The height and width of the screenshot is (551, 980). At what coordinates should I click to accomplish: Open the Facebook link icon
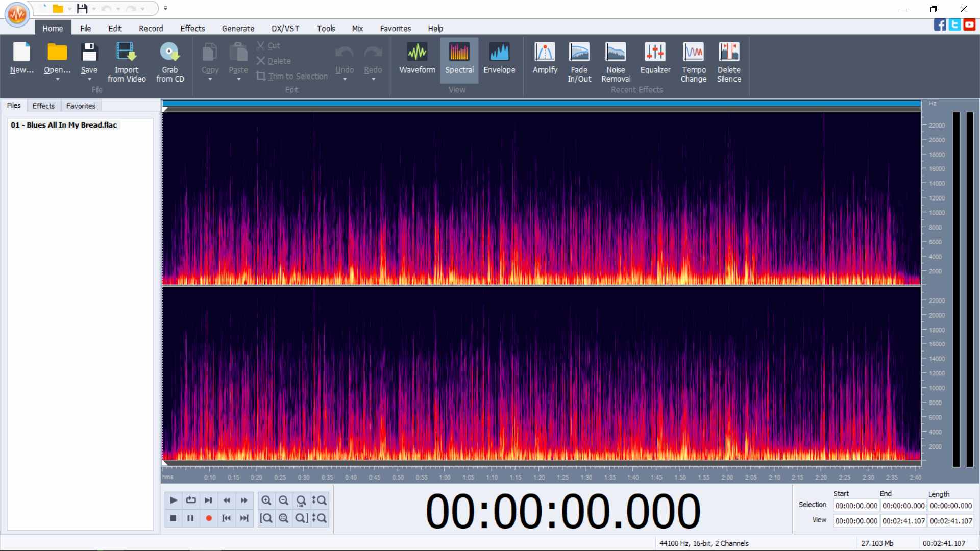(x=940, y=24)
